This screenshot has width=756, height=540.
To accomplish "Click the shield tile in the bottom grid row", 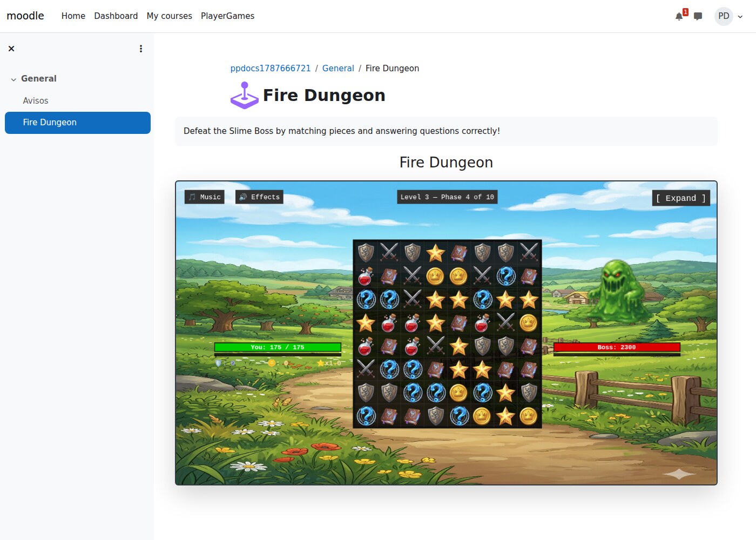I will (435, 416).
